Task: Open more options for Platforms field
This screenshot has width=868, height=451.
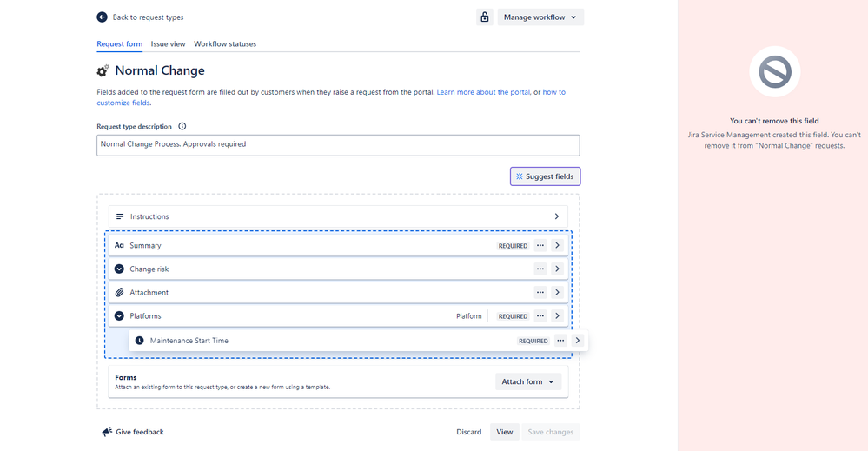Action: [540, 316]
